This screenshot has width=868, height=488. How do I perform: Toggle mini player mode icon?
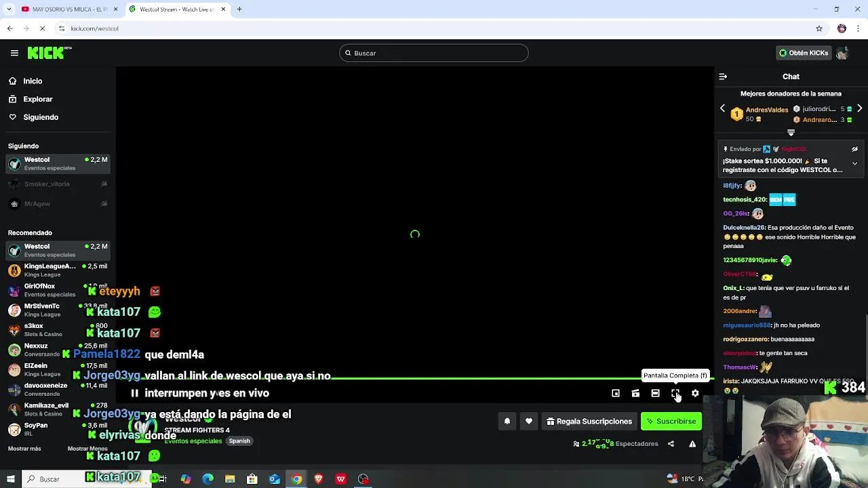click(616, 393)
